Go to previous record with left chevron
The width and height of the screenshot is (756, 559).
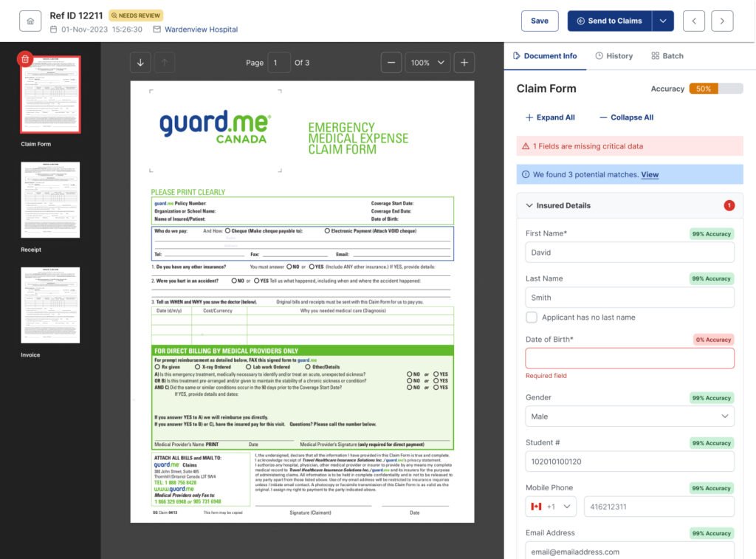(694, 21)
